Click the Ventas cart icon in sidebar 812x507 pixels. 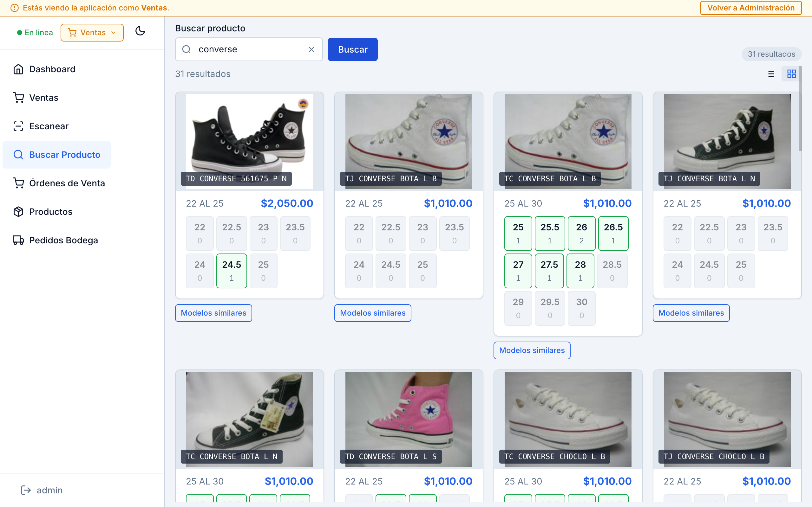18,98
